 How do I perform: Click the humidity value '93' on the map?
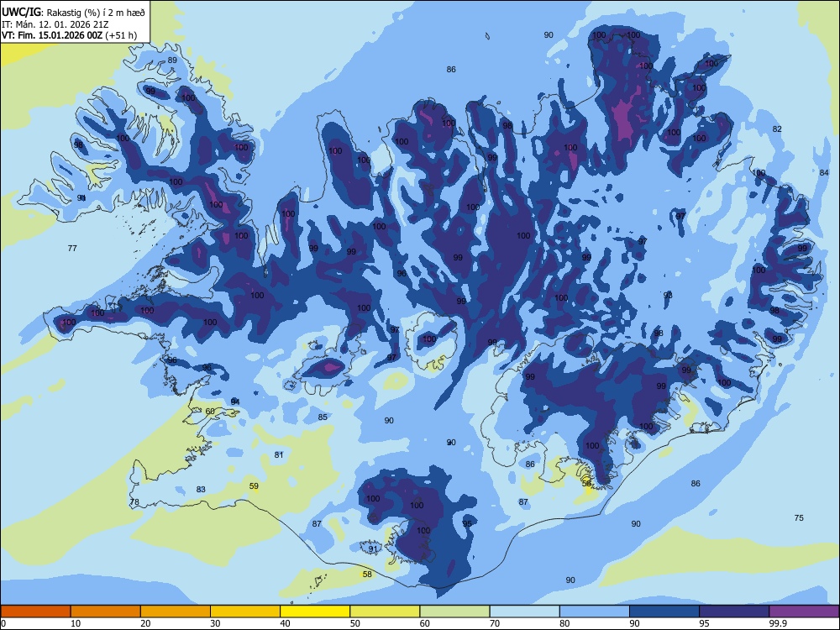pos(668,295)
